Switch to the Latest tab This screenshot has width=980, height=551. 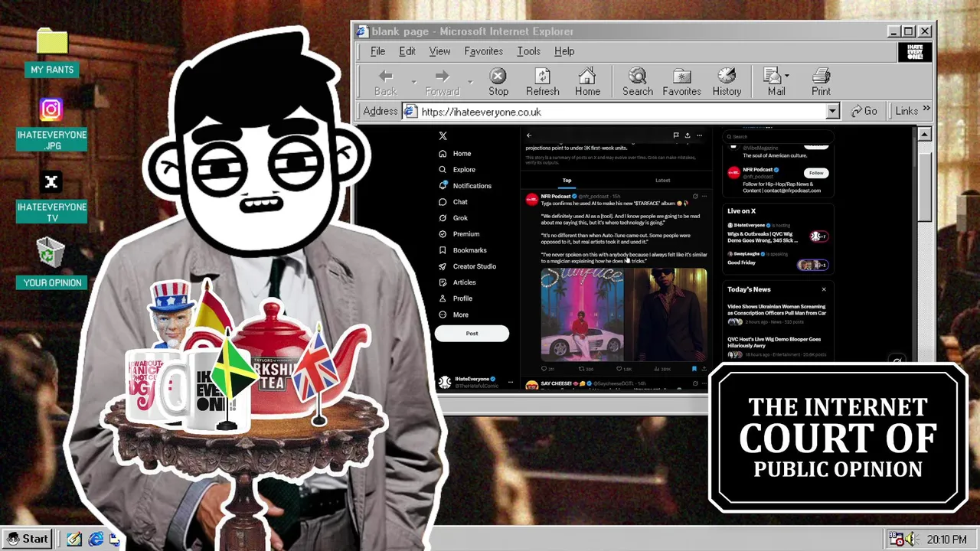pyautogui.click(x=662, y=181)
